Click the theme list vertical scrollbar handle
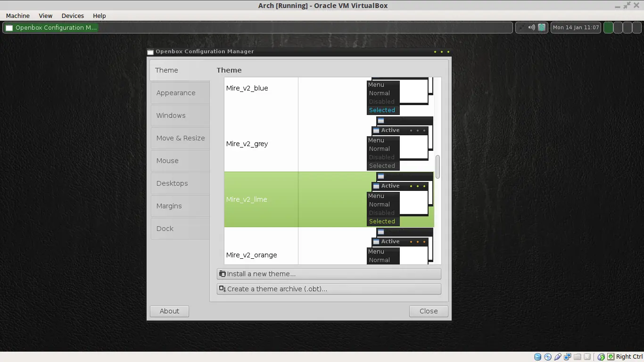644x362 pixels. click(x=438, y=167)
